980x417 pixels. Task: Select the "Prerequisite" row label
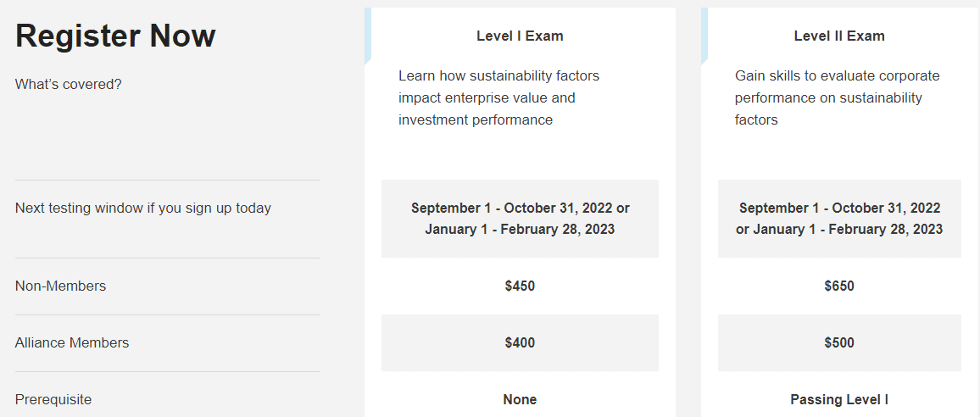(x=53, y=400)
